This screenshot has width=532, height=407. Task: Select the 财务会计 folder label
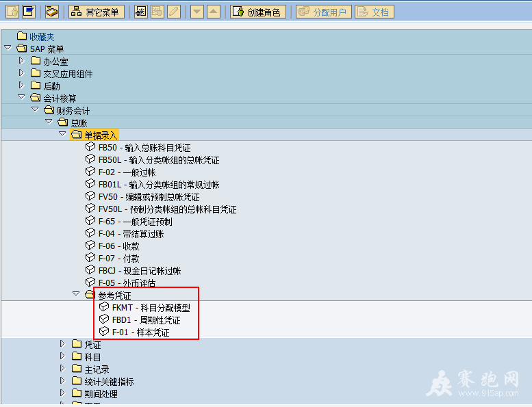tap(73, 111)
